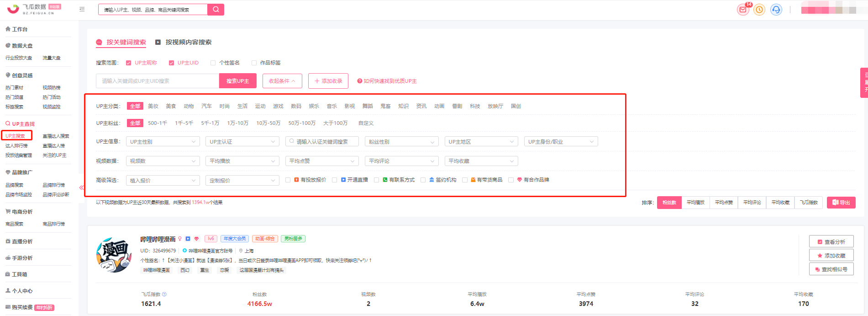Select 1万-10万 fans range
Image resolution: width=868 pixels, height=316 pixels.
point(238,123)
